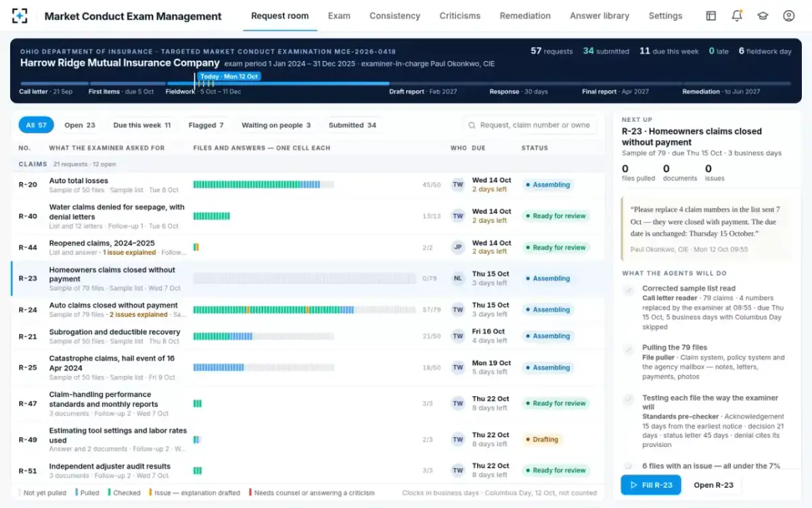Click TW avatar in R-20 row
This screenshot has height=508, width=812.
(458, 185)
